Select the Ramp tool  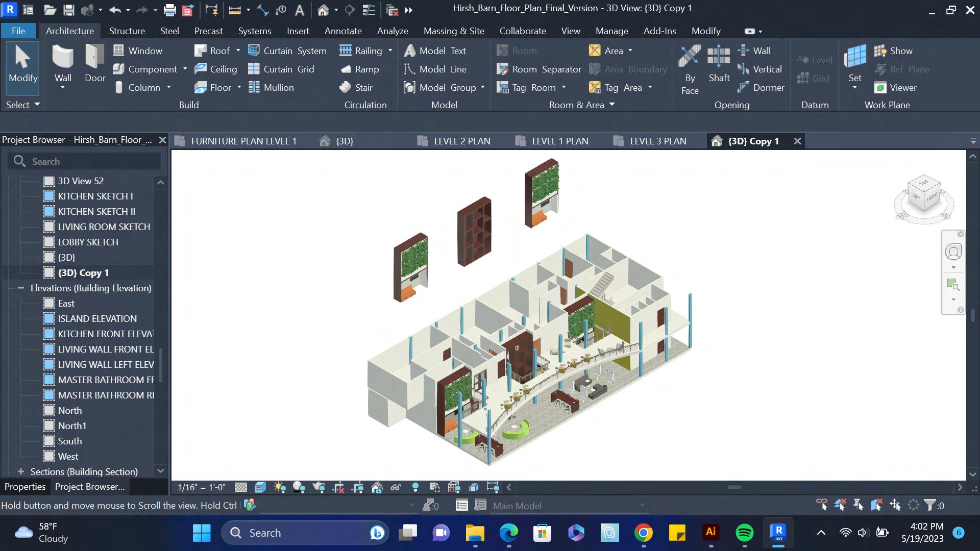pos(360,69)
